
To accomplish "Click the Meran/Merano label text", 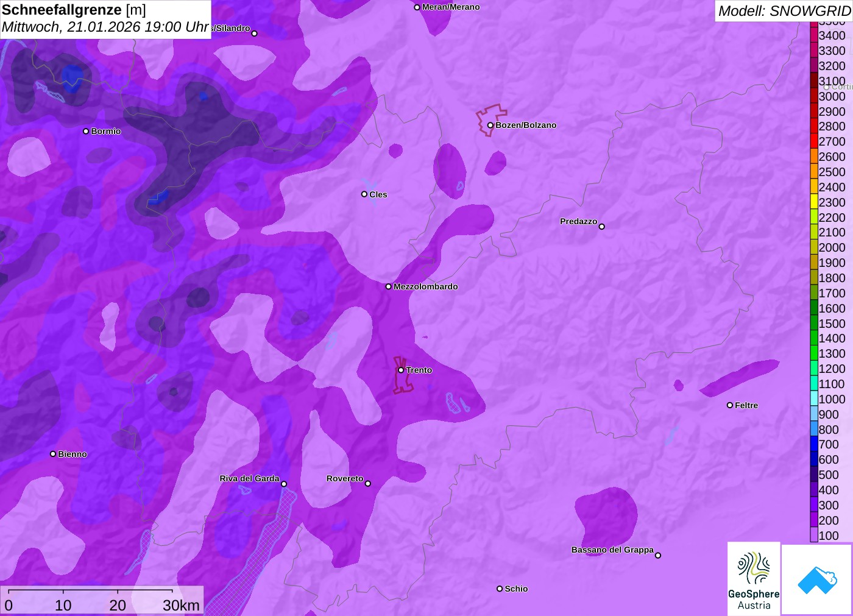I will (x=451, y=7).
